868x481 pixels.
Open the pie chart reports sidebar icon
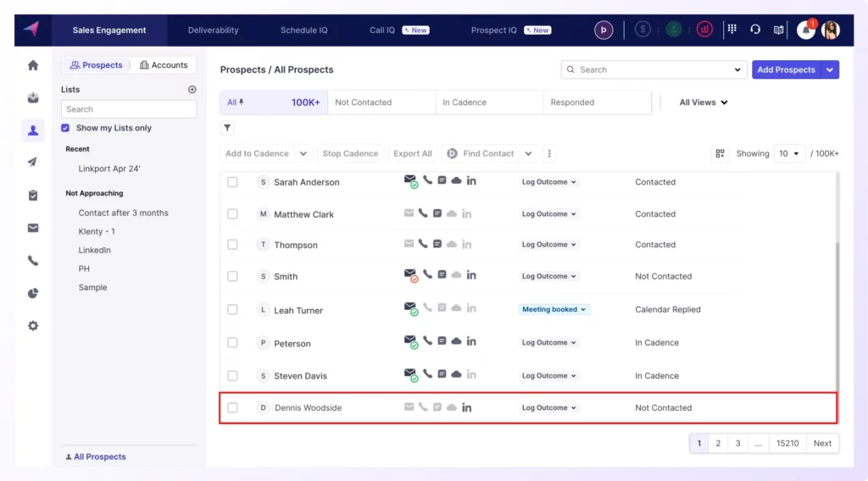[x=33, y=293]
